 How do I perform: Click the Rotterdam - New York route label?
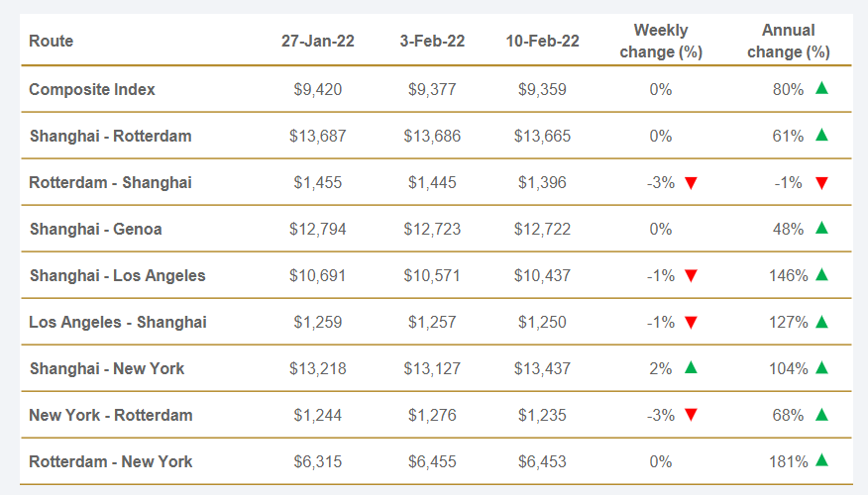110,461
